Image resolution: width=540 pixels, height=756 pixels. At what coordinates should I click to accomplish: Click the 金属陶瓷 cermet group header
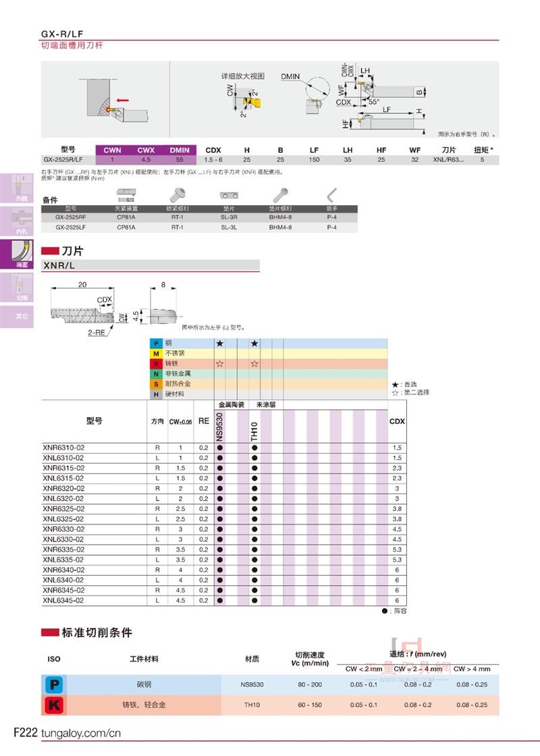click(x=232, y=404)
